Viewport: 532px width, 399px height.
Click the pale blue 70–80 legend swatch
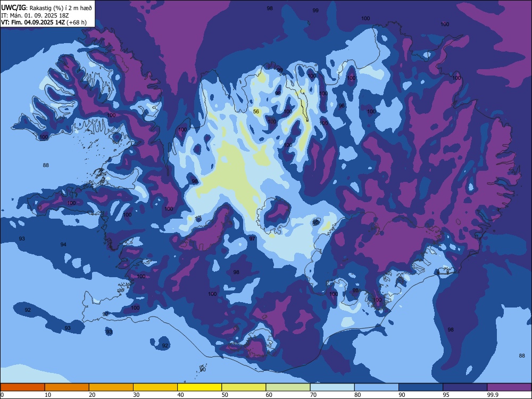[332, 387]
